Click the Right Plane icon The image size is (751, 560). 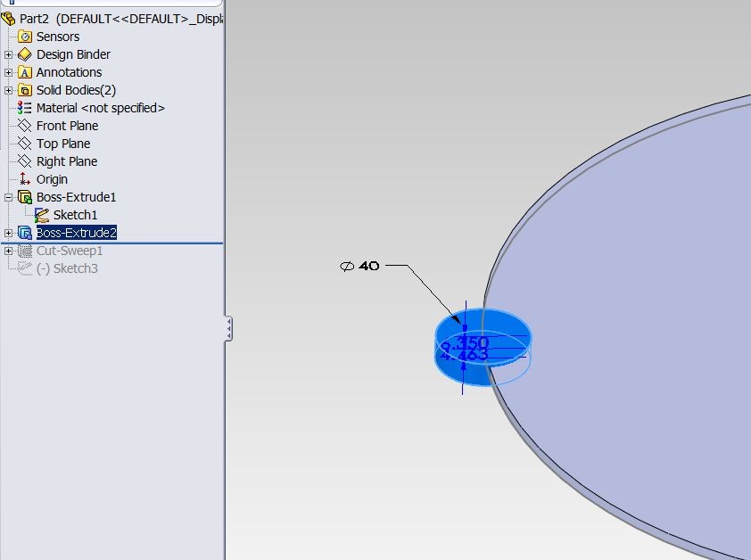point(24,161)
